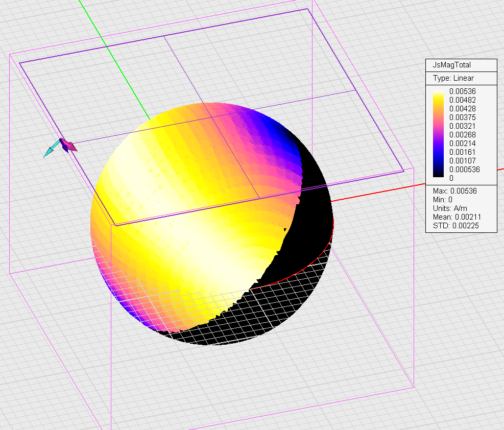504x430 pixels.
Task: Click the Min: 0 statistic line
Action: (442, 200)
